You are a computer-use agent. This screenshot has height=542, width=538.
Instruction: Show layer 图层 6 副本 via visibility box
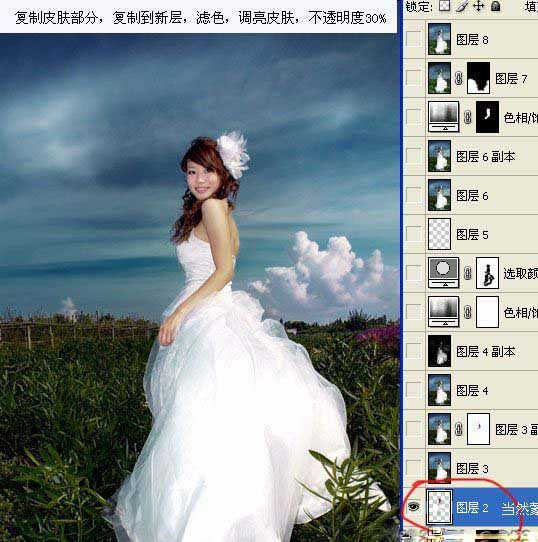(x=414, y=156)
